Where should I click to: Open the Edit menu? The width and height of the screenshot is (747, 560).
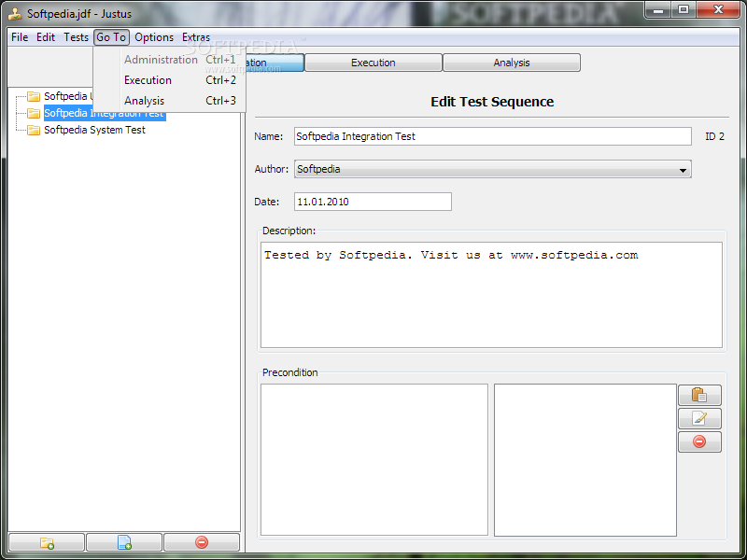46,37
